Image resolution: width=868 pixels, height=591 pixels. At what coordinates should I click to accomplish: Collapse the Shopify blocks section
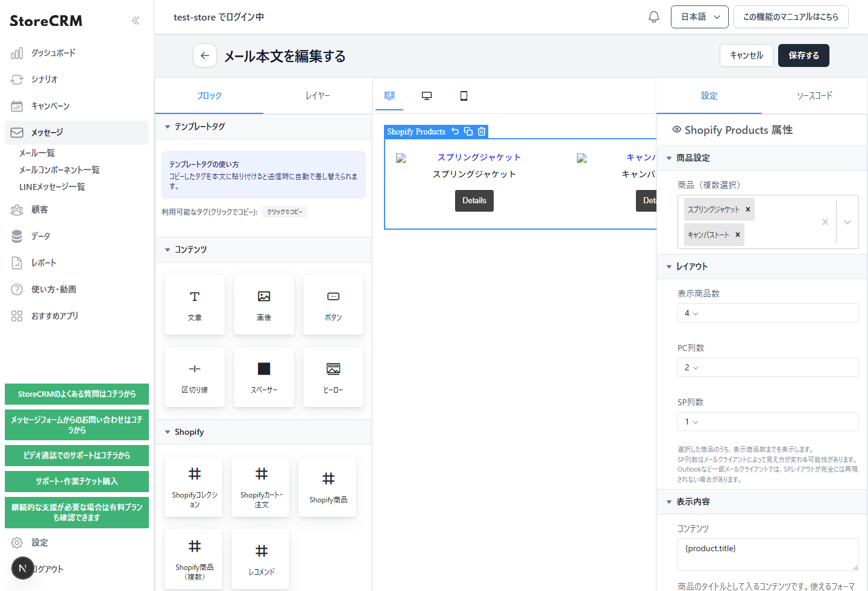point(263,432)
